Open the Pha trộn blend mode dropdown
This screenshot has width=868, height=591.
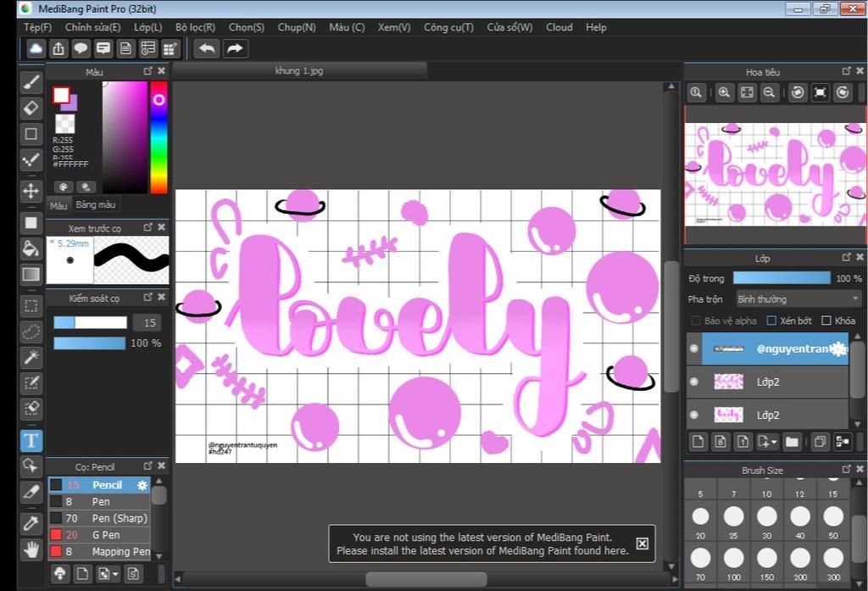(798, 298)
